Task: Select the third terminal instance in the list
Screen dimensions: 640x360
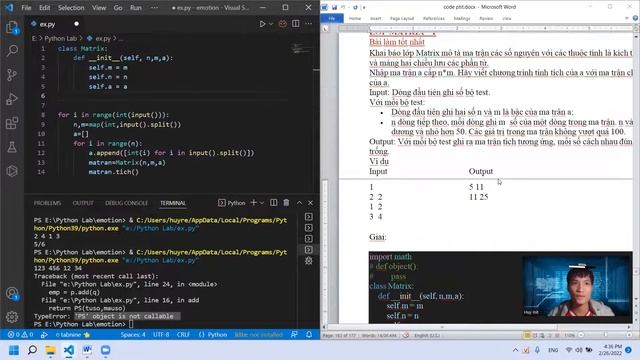Action: pyautogui.click(x=309, y=239)
